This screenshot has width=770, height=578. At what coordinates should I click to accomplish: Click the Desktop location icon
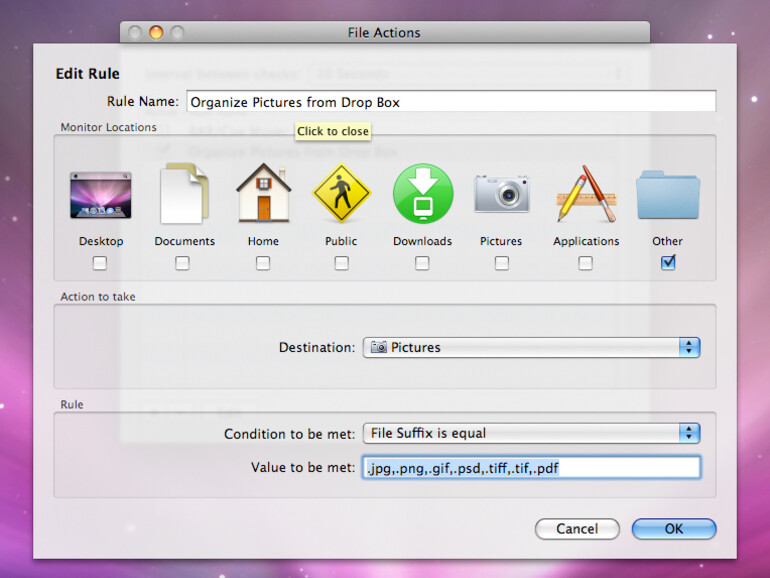click(101, 195)
